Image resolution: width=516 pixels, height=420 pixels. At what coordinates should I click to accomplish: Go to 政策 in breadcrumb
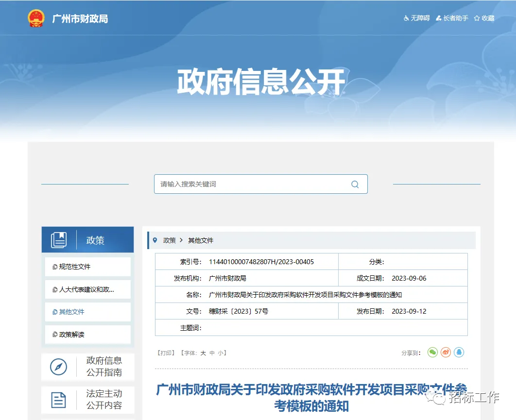click(170, 240)
